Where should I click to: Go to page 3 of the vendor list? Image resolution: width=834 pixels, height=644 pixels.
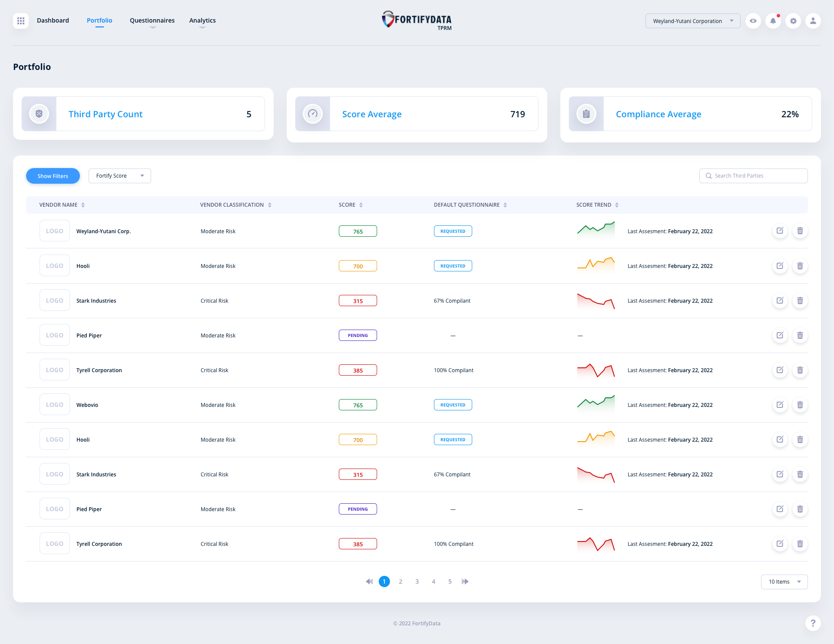pos(417,581)
